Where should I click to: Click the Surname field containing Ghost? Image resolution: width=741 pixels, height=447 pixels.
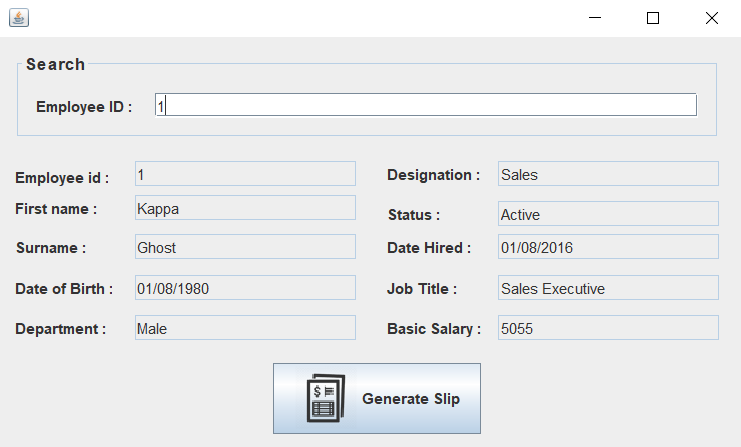tap(245, 247)
